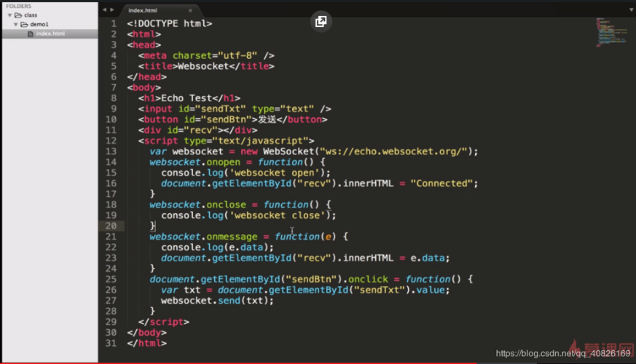Close the index.html tab
Image resolution: width=636 pixels, height=364 pixels.
[189, 10]
